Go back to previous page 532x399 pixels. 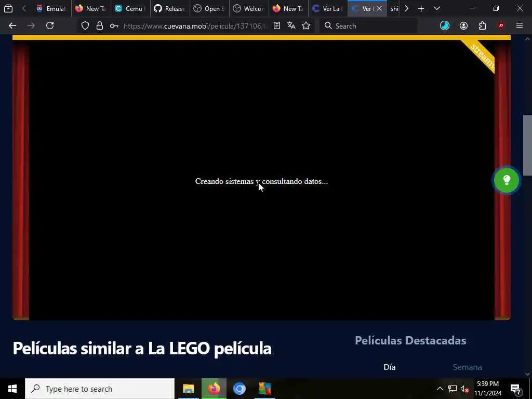click(x=12, y=26)
